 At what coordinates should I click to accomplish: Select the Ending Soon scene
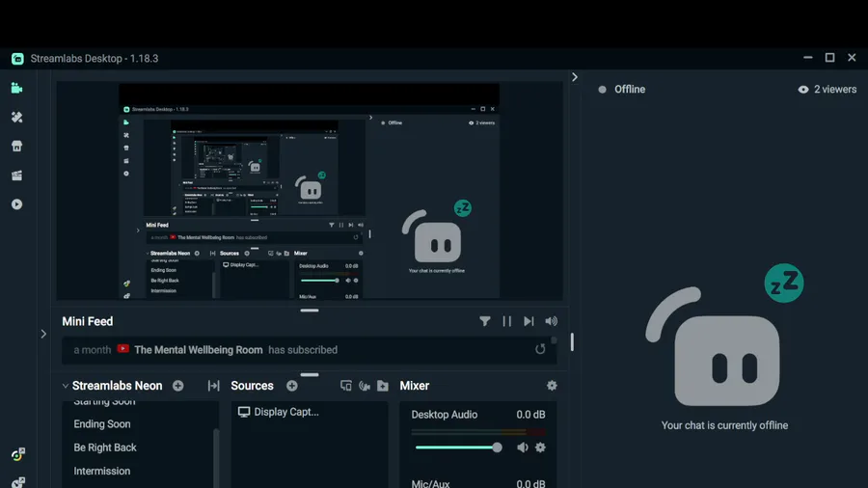(102, 423)
